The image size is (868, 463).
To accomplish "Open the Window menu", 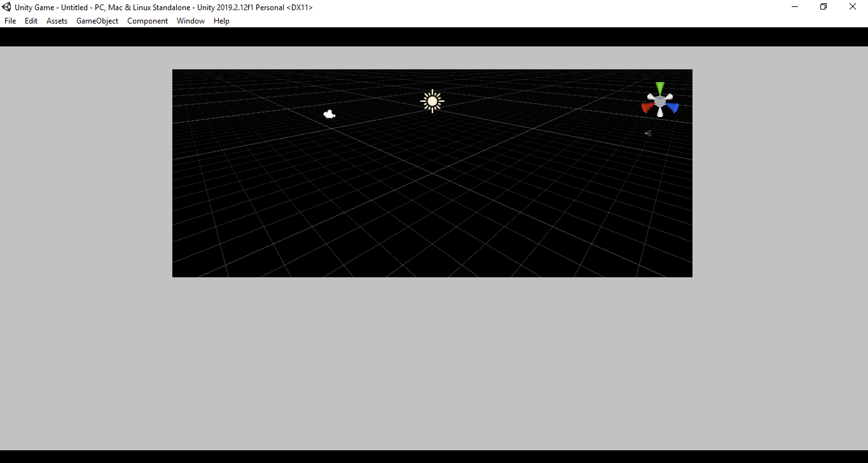I will click(x=191, y=21).
